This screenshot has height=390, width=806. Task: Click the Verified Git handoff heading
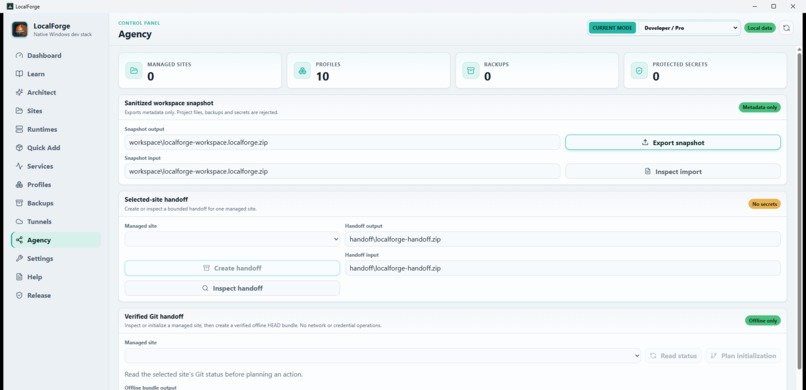tap(154, 317)
